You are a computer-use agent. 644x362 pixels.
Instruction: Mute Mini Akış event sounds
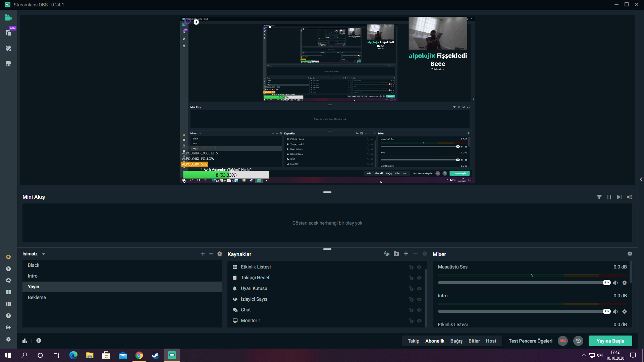tap(630, 197)
